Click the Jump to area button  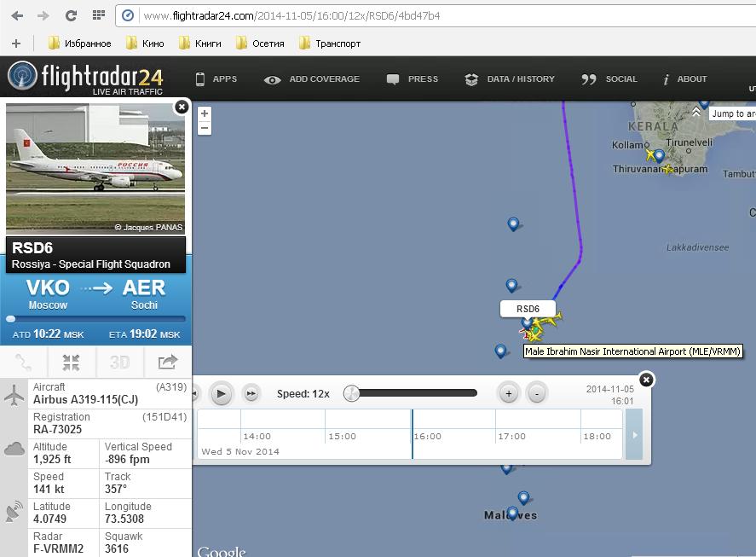pos(732,113)
